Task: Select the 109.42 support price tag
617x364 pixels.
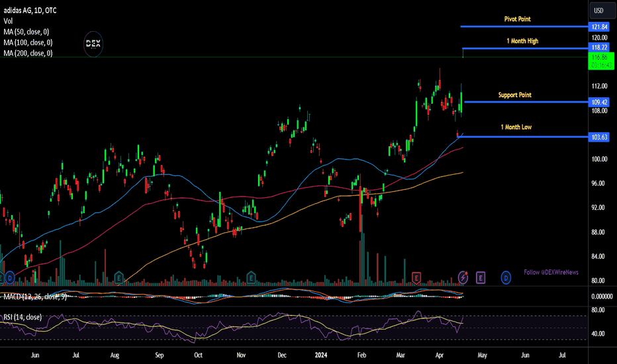Action: pyautogui.click(x=599, y=103)
